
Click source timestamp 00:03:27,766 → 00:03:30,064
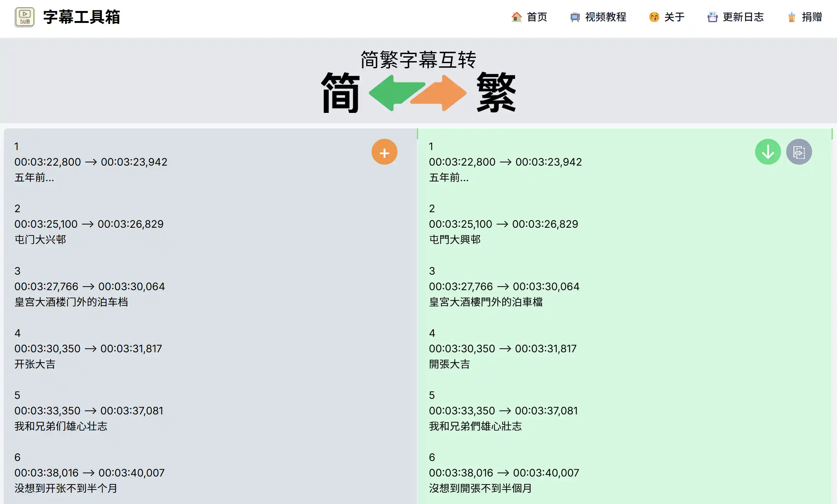(x=90, y=287)
